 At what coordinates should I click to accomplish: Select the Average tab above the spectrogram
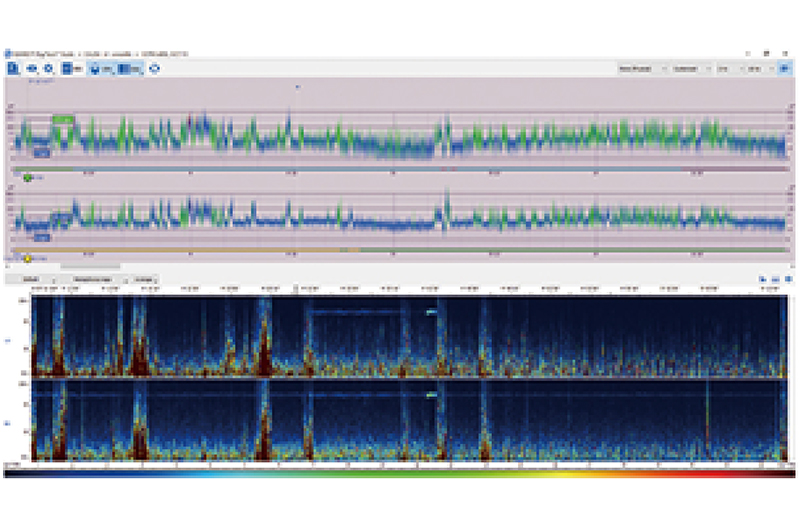click(x=144, y=279)
